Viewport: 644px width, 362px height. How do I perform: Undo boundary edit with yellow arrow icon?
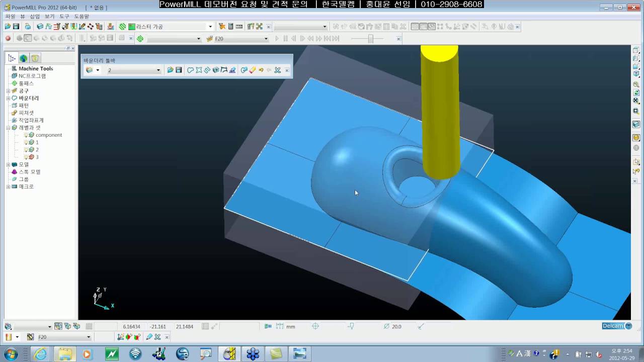click(x=261, y=70)
